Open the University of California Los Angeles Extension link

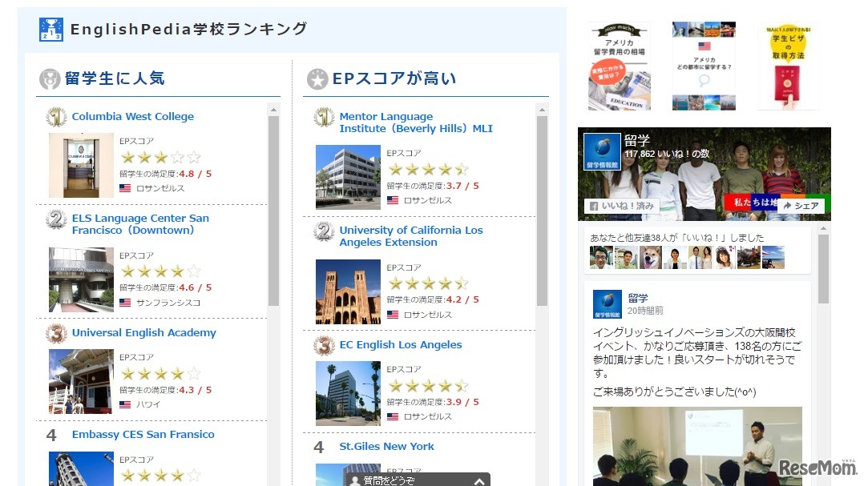tap(411, 235)
